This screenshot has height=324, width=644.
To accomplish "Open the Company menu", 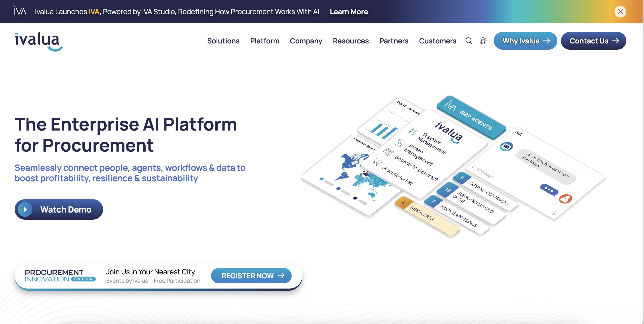I will point(306,41).
